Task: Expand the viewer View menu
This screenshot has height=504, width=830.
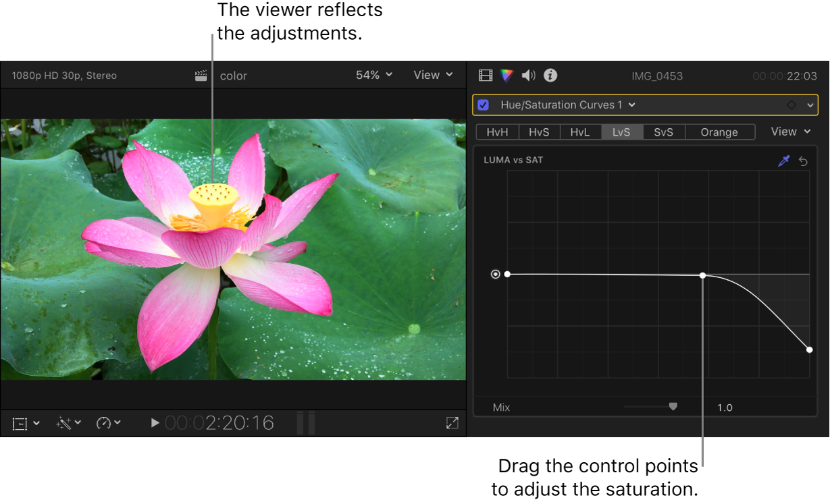Action: [432, 75]
